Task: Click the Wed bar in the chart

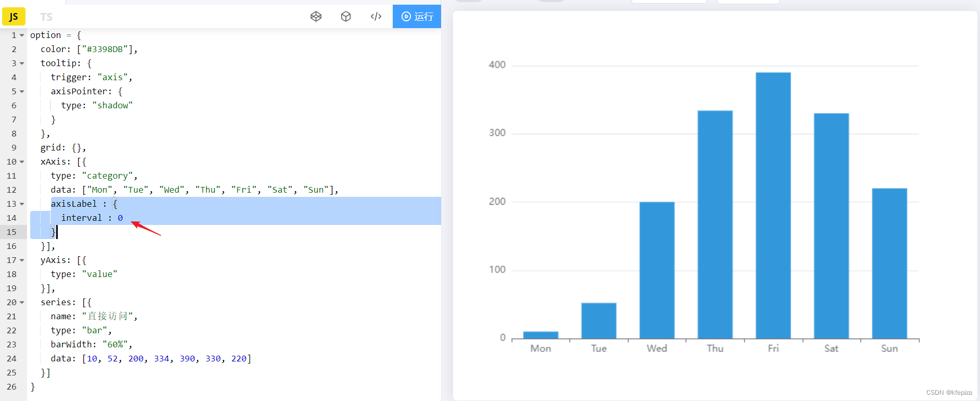Action: tap(657, 270)
